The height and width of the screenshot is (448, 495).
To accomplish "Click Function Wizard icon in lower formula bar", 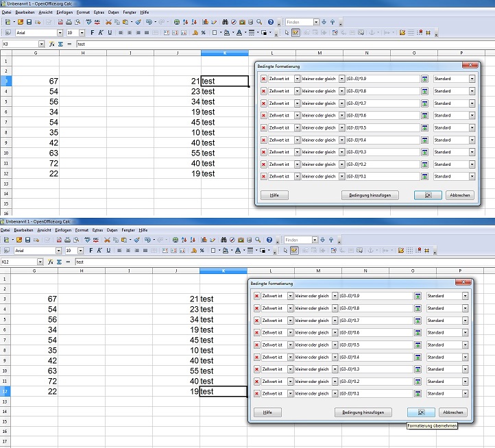I will 51,262.
